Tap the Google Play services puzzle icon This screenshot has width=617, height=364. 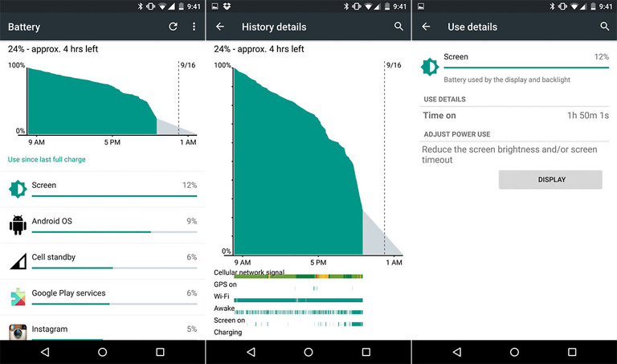[x=18, y=297]
